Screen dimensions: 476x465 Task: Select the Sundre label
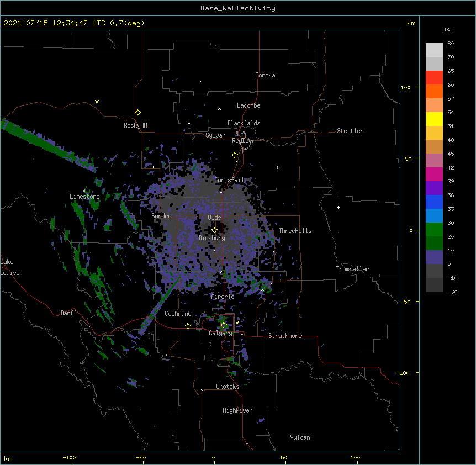coord(161,216)
